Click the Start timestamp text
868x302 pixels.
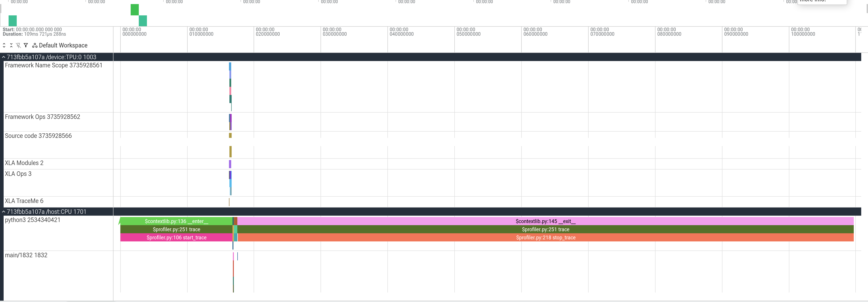tap(32, 30)
